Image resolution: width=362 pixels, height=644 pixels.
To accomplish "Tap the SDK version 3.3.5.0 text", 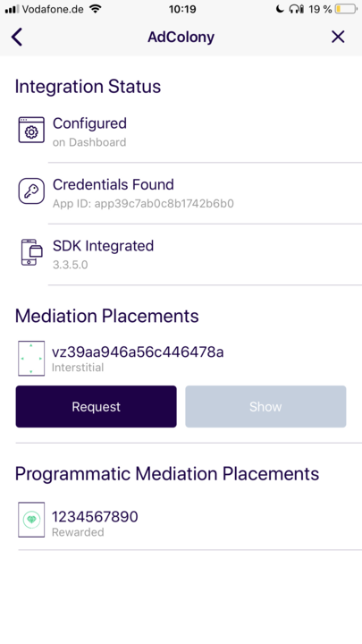I will coord(71,265).
